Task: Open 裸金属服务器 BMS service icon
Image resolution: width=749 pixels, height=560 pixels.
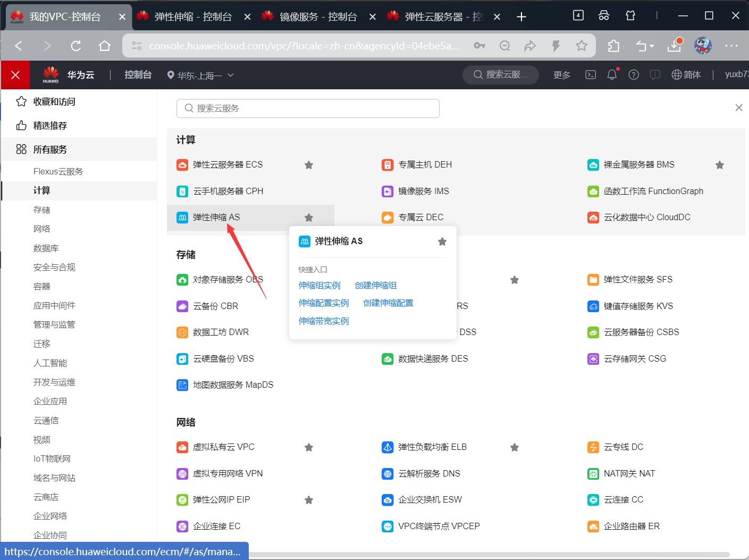Action: pos(593,165)
